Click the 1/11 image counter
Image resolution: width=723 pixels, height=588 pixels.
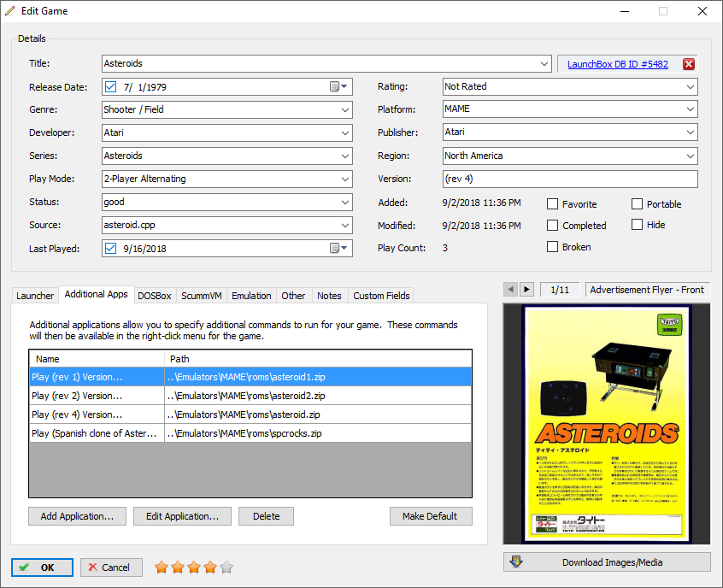[x=560, y=290]
